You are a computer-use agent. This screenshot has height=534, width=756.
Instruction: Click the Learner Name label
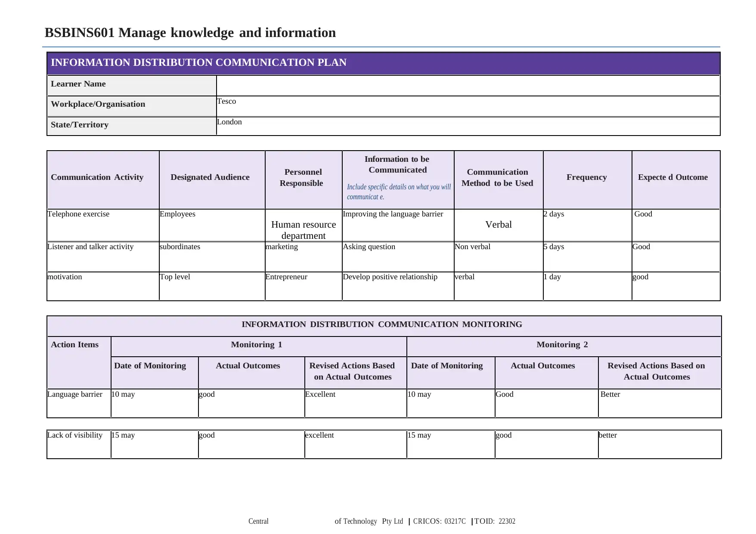[x=78, y=84]
